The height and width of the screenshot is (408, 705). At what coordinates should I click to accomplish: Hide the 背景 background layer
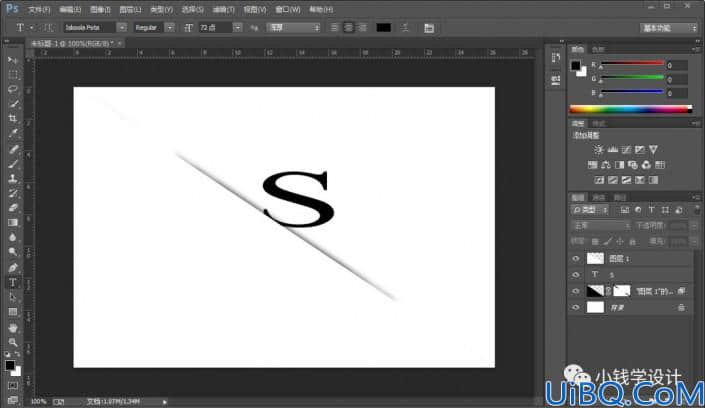[x=576, y=308]
